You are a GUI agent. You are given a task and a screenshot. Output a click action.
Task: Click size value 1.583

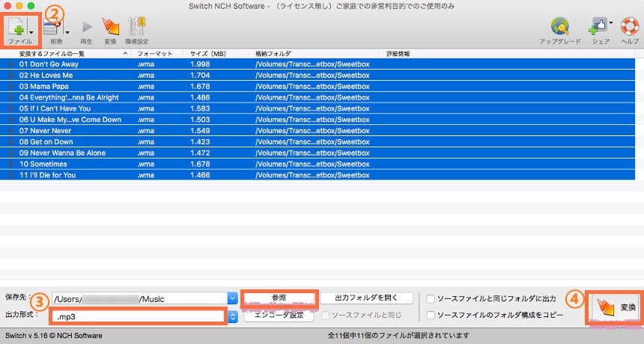(200, 108)
